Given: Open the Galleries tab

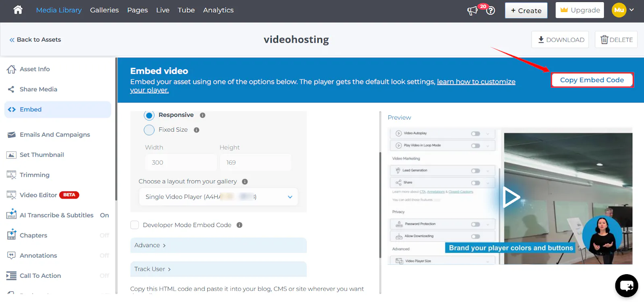Looking at the screenshot, I should click(104, 10).
